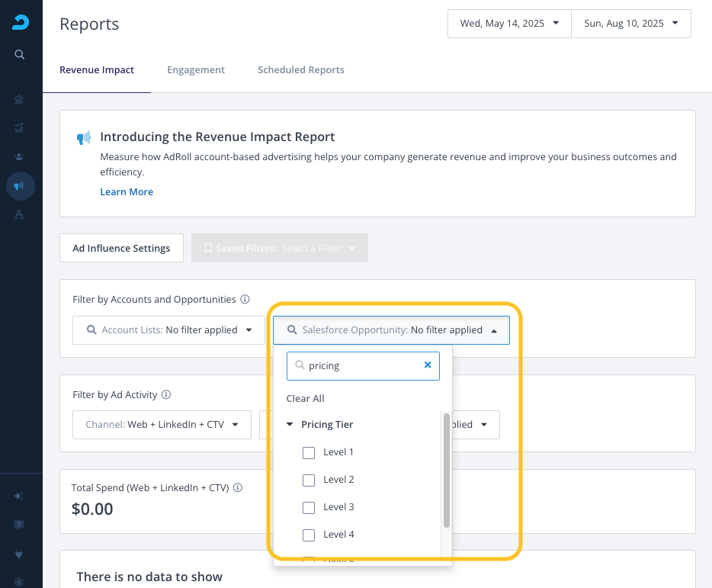Open the sidebar chart analytics icon
This screenshot has height=588, width=712.
18,128
